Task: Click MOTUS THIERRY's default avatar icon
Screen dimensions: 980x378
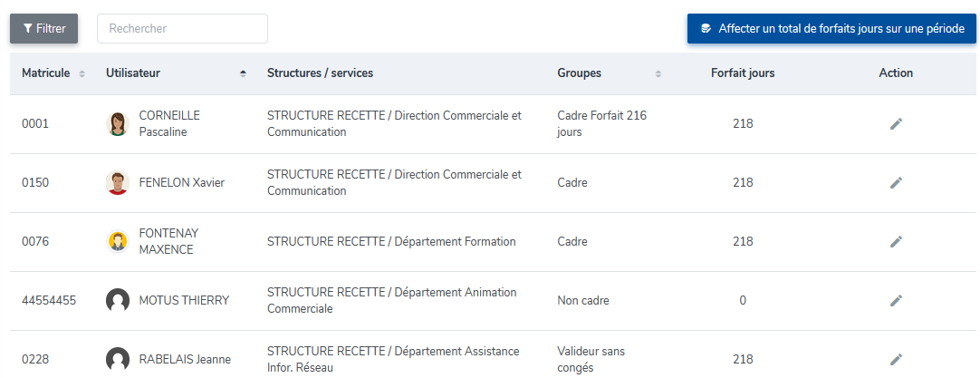Action: click(118, 301)
